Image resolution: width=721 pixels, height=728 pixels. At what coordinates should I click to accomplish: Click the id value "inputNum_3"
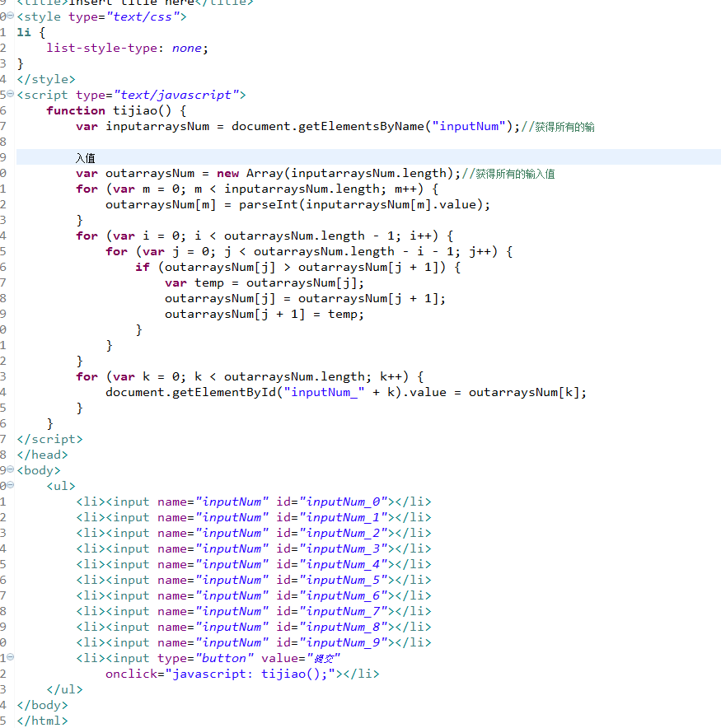[x=344, y=549]
